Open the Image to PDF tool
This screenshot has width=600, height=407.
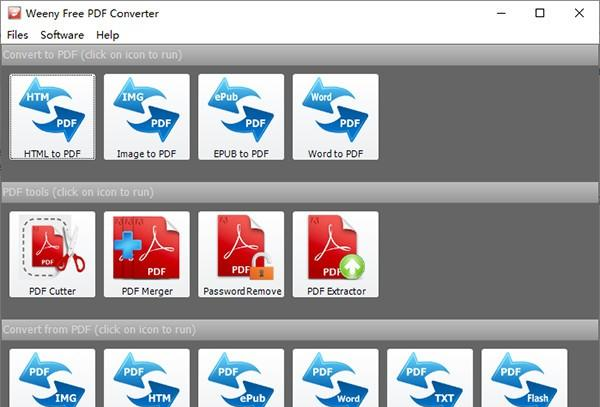147,117
